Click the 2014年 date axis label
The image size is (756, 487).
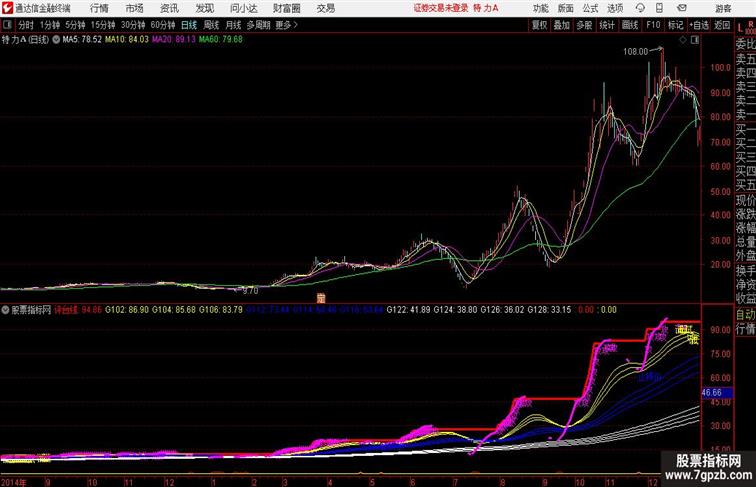(14, 482)
